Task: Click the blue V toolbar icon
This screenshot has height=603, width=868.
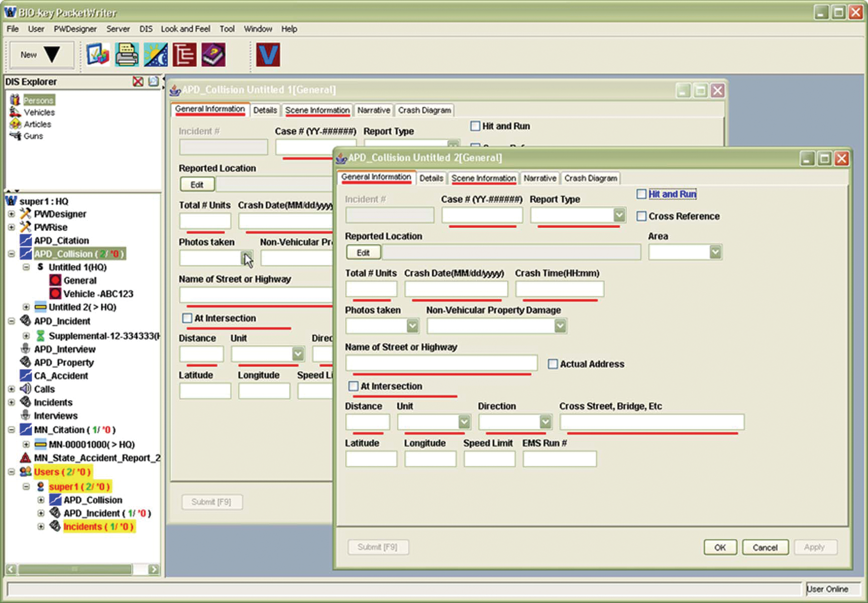Action: 268,54
